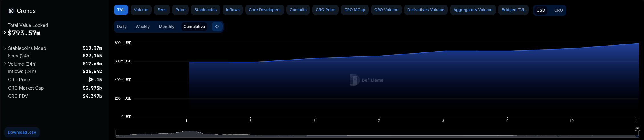Click the CRO Price label in the sidebar stats
The width and height of the screenshot is (644, 140).
click(x=19, y=80)
